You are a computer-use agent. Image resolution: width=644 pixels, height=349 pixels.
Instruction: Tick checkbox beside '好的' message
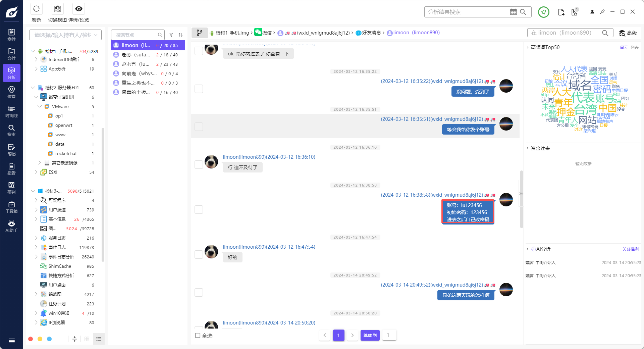coord(199,254)
